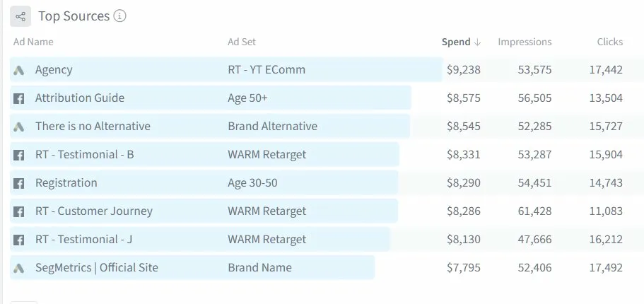Viewport: 644px width, 304px height.
Task: Open the Agency ad name link
Action: 54,70
